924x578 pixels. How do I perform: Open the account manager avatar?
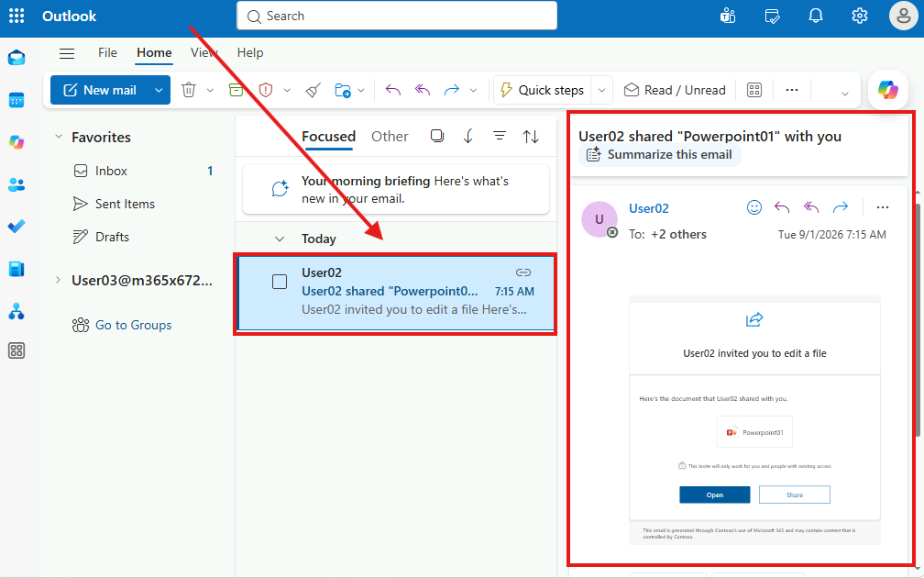(x=904, y=16)
